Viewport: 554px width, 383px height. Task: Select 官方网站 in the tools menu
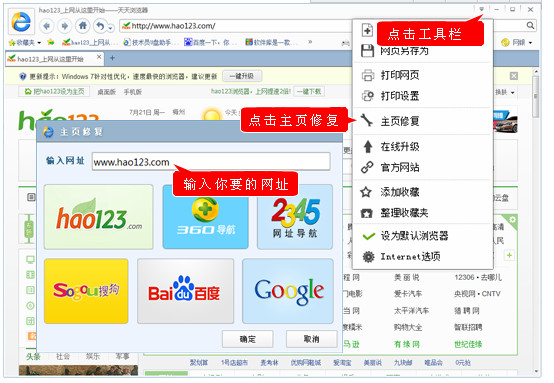(423, 167)
